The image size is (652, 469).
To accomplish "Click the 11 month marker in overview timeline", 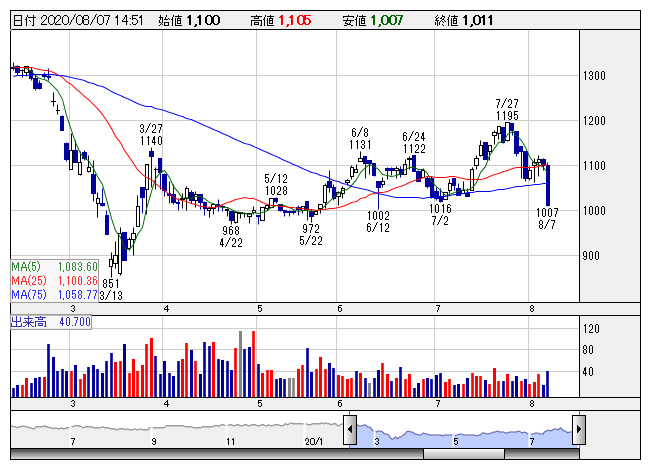I will 230,442.
